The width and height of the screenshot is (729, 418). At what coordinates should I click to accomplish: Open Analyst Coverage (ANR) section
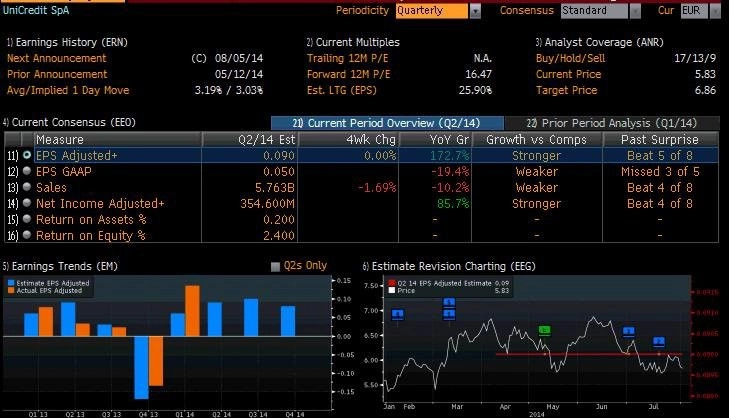[x=600, y=42]
